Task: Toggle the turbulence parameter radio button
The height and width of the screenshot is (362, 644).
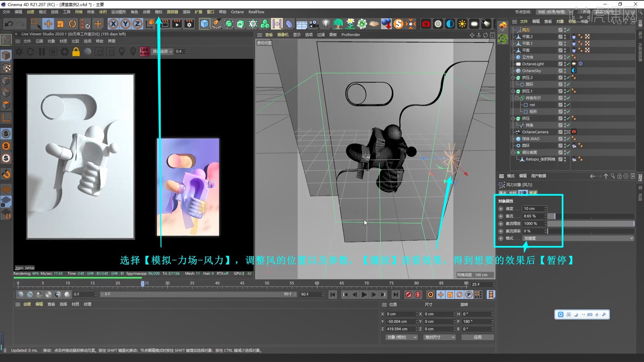Action: coord(501,216)
